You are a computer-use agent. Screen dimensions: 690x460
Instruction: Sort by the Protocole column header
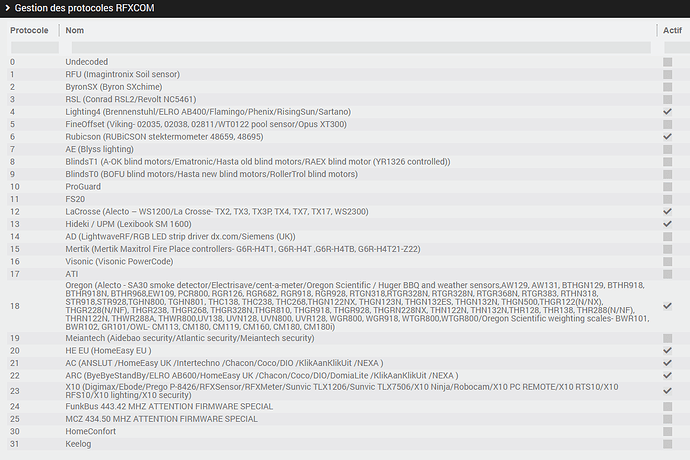[29, 30]
